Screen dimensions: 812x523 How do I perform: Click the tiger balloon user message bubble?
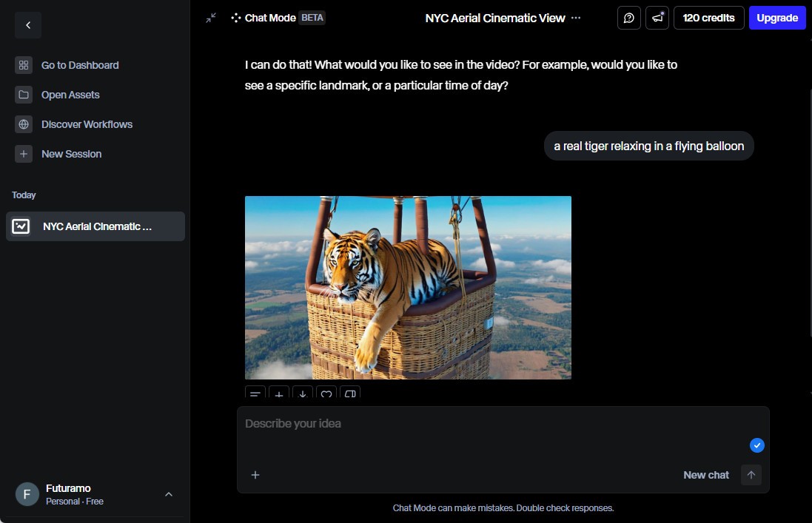pos(649,146)
